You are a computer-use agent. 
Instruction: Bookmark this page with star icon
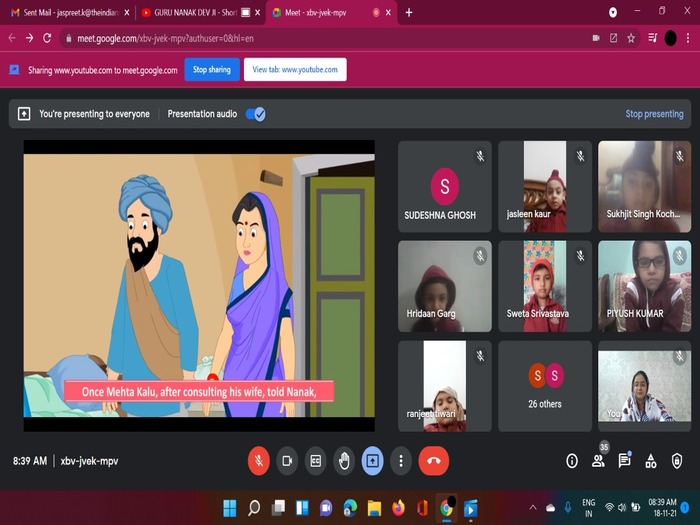(x=631, y=38)
